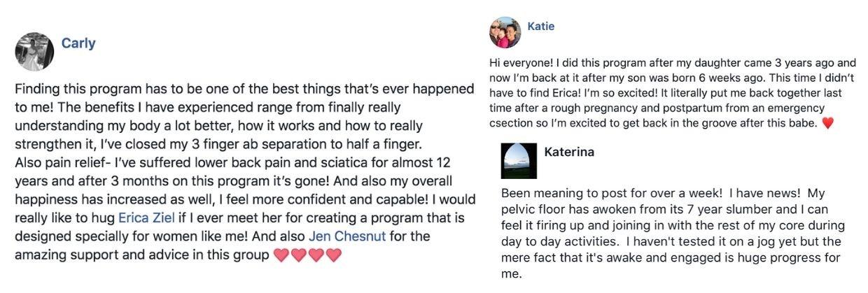Click the Katie name link
Screen dimensions: 868x293
[x=540, y=27]
